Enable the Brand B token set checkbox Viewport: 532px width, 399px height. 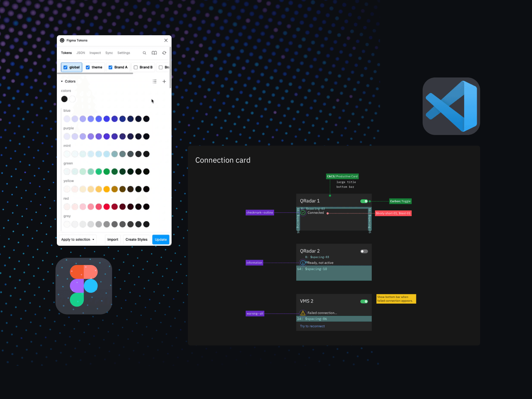pyautogui.click(x=136, y=67)
